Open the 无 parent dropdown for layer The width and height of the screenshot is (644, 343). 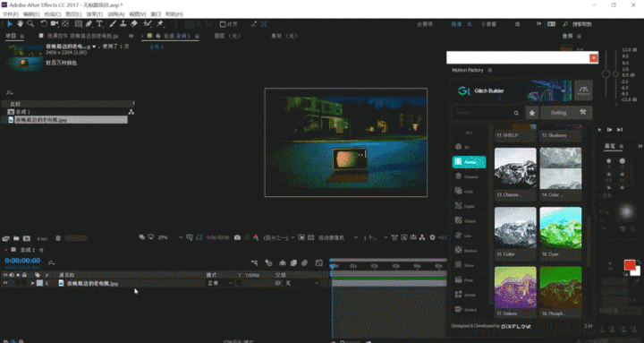coord(302,283)
